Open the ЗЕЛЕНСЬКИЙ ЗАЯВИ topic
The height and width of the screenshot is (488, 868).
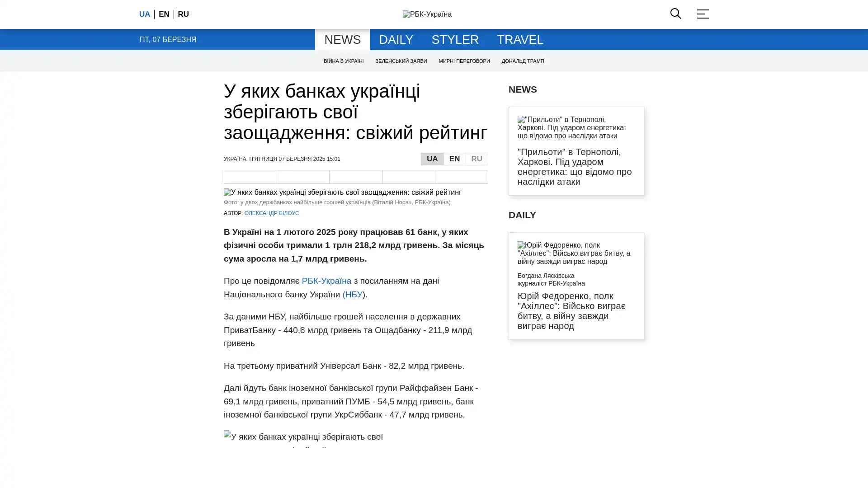coord(401,61)
